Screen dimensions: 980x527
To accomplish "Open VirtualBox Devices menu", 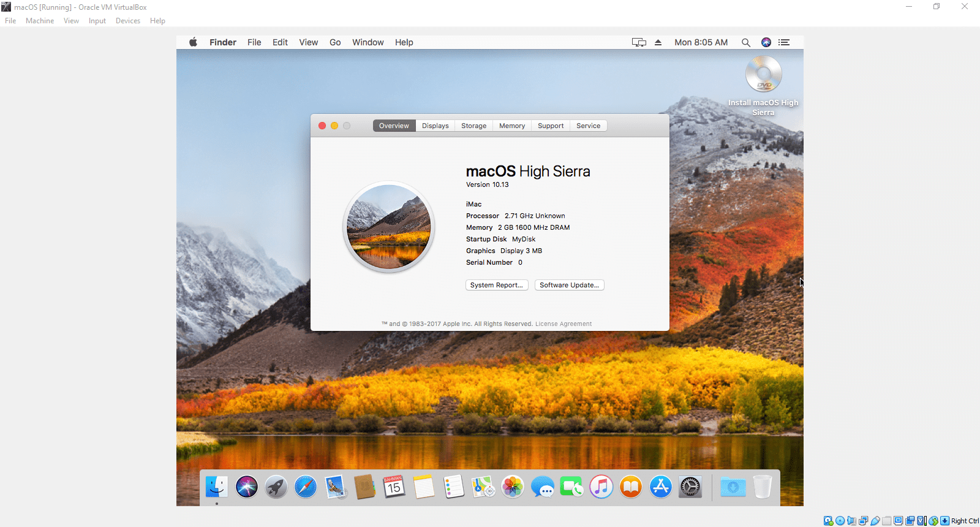I will point(128,21).
